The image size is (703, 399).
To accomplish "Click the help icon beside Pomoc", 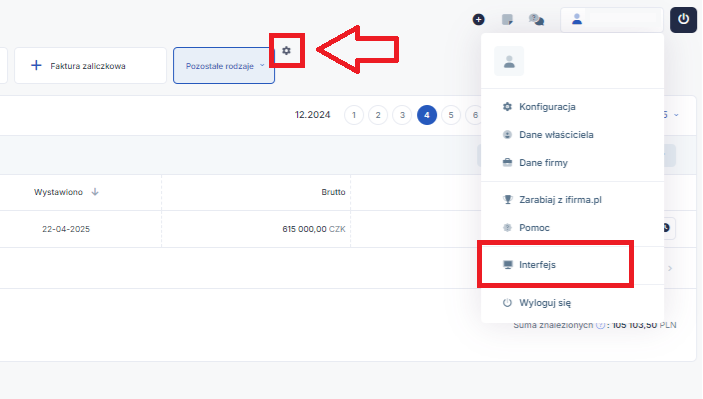I will (507, 228).
